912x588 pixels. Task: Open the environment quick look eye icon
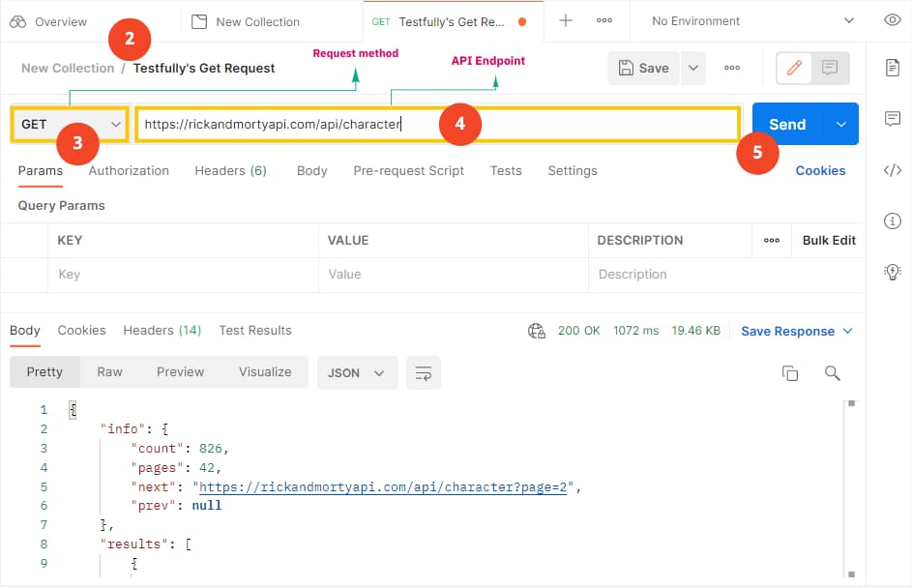pyautogui.click(x=892, y=19)
